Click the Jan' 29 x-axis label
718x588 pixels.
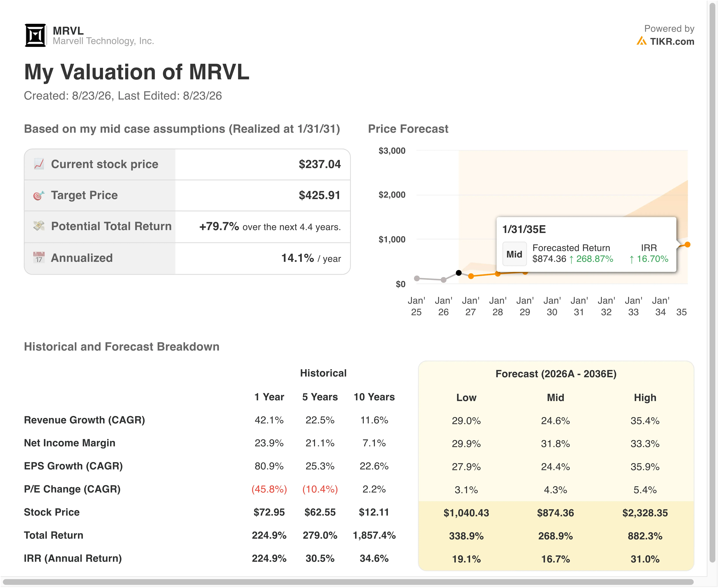tap(525, 306)
